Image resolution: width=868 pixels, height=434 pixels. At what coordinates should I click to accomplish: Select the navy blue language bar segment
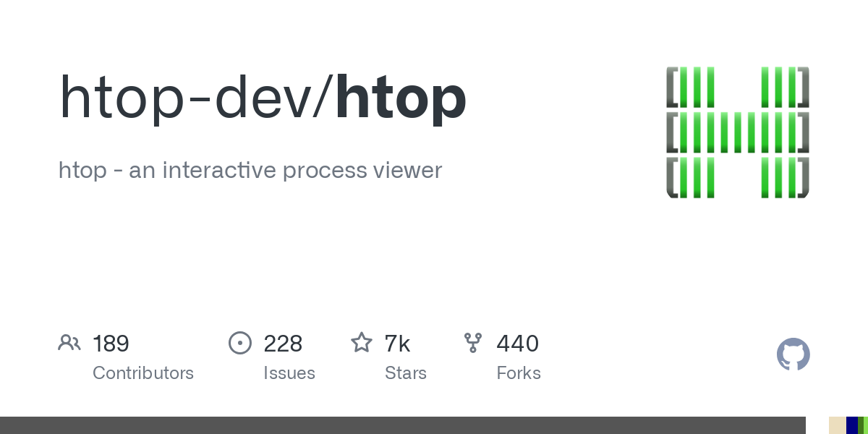pos(852,425)
